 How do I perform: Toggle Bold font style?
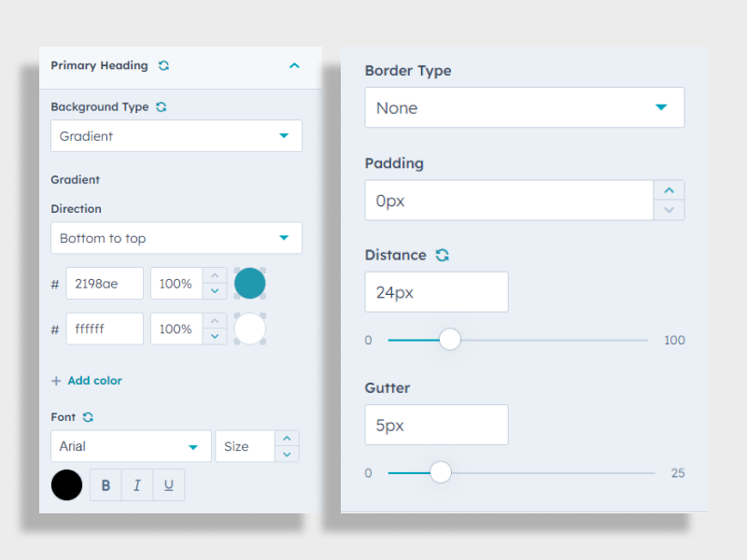(106, 485)
